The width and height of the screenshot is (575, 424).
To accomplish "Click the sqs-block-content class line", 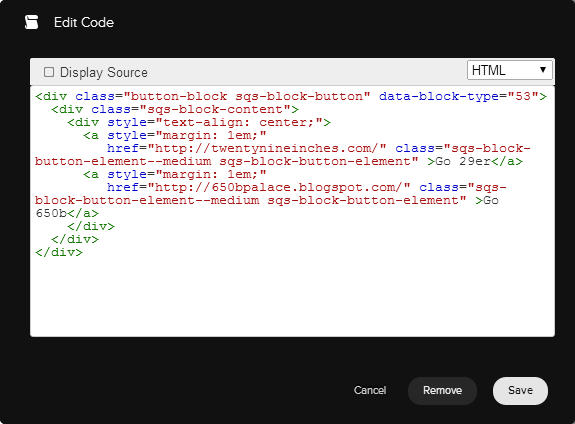I will point(175,109).
